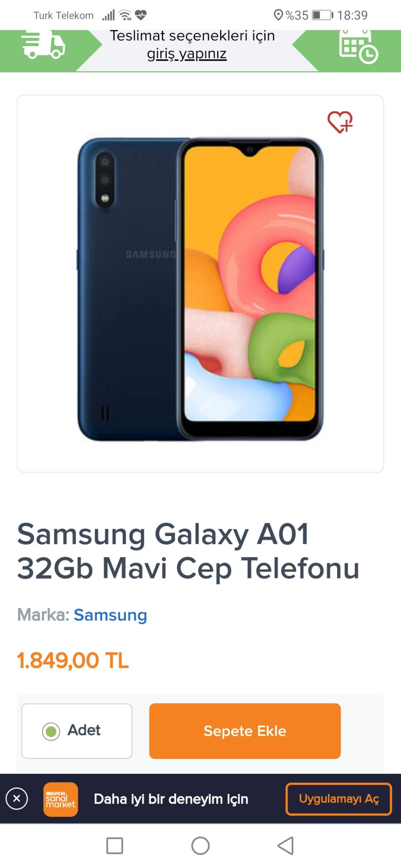Tap the location pin status icon
This screenshot has height=868, width=401.
[278, 15]
